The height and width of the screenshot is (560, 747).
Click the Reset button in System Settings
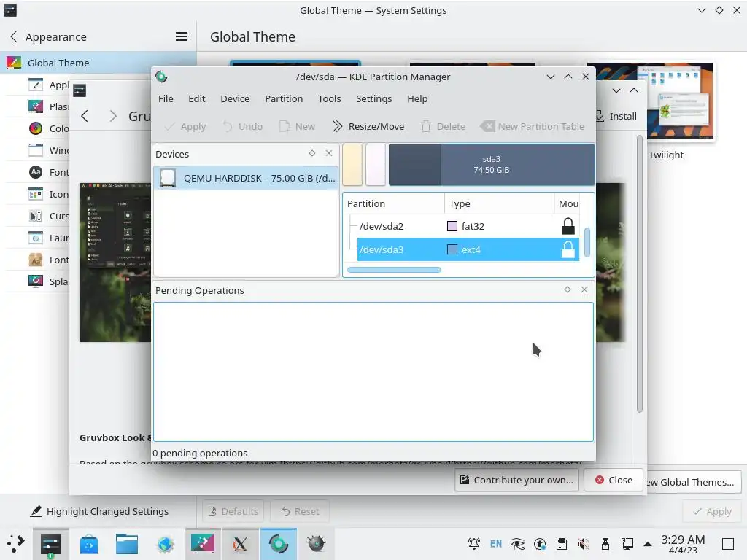click(300, 511)
